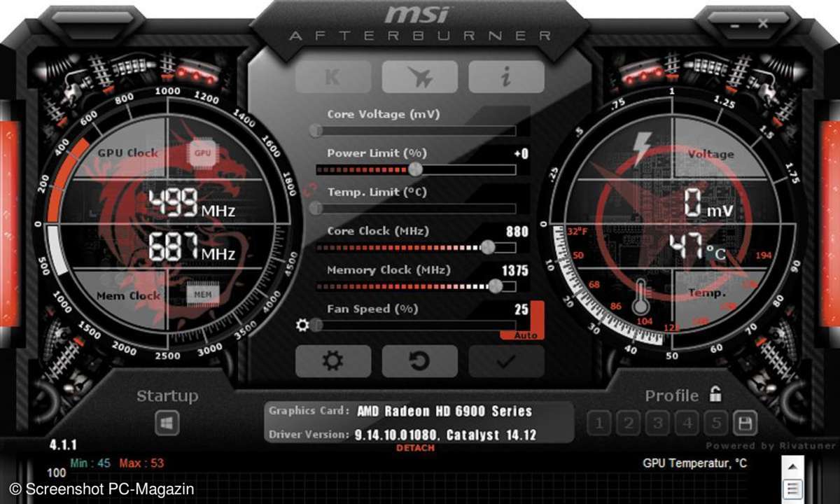Click the Kombustor K button
Screen dimensions: 840x504
[333, 77]
